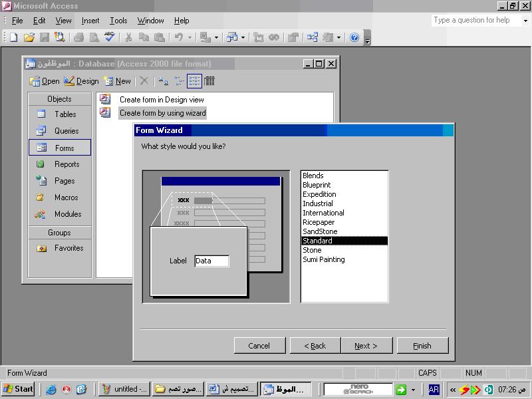The image size is (532, 399).
Task: Open the Window menu
Action: (151, 21)
